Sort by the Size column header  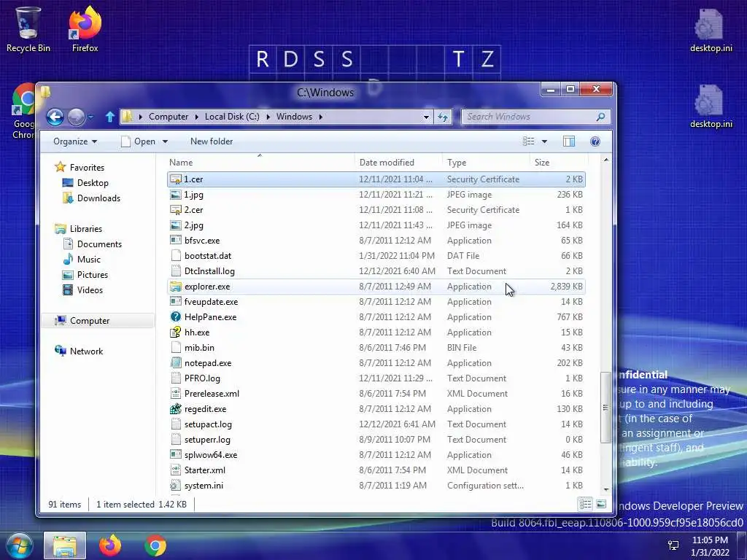pyautogui.click(x=558, y=163)
